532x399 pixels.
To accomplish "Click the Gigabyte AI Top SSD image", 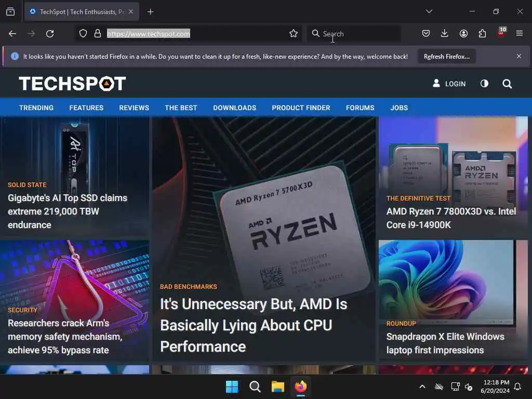I will [74, 153].
